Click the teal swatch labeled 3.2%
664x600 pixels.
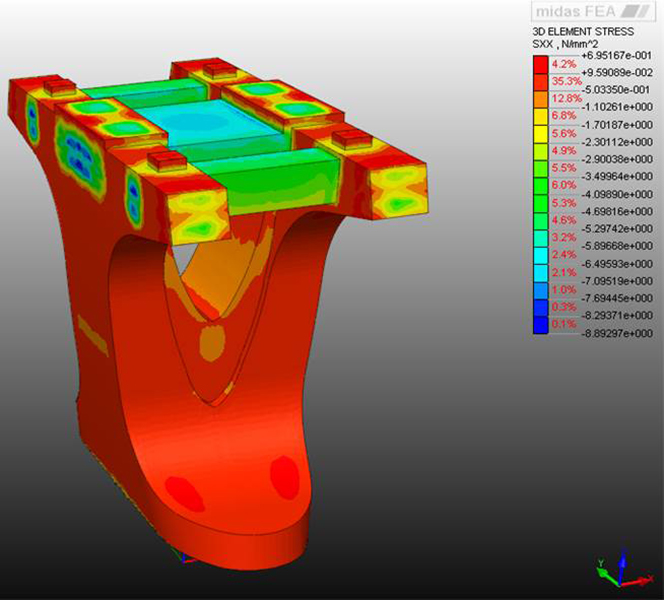pos(541,238)
